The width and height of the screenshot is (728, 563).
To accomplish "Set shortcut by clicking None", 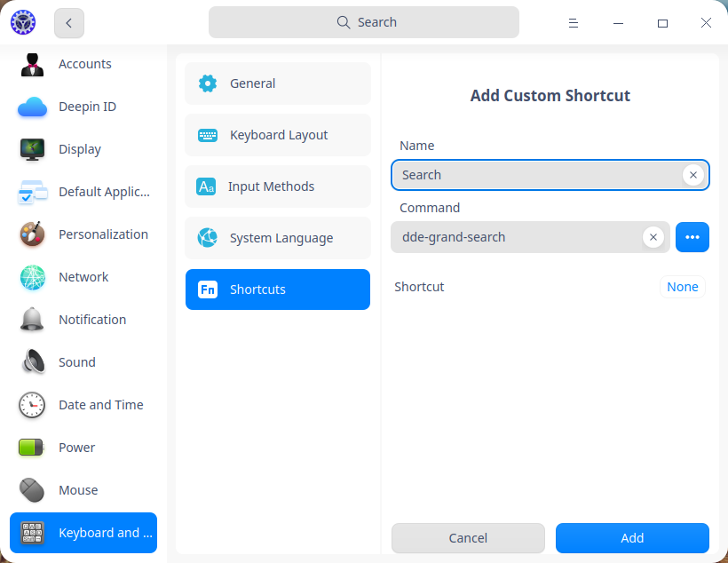I will tap(683, 287).
